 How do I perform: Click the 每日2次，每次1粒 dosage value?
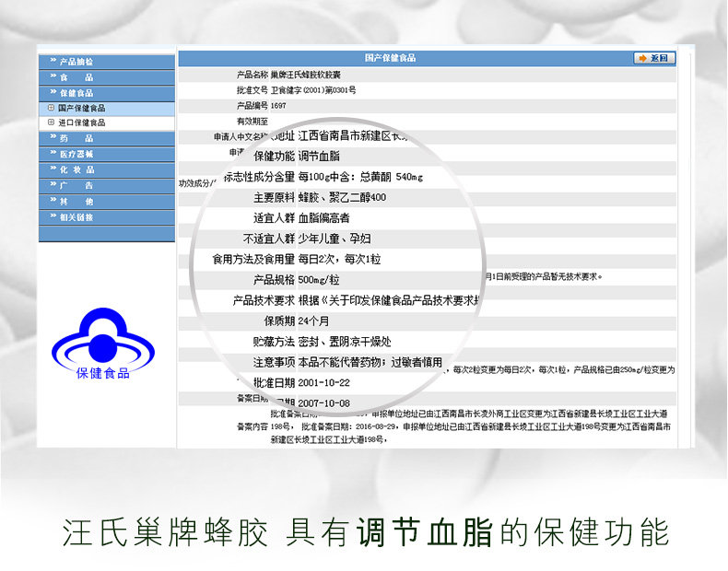coord(339,260)
